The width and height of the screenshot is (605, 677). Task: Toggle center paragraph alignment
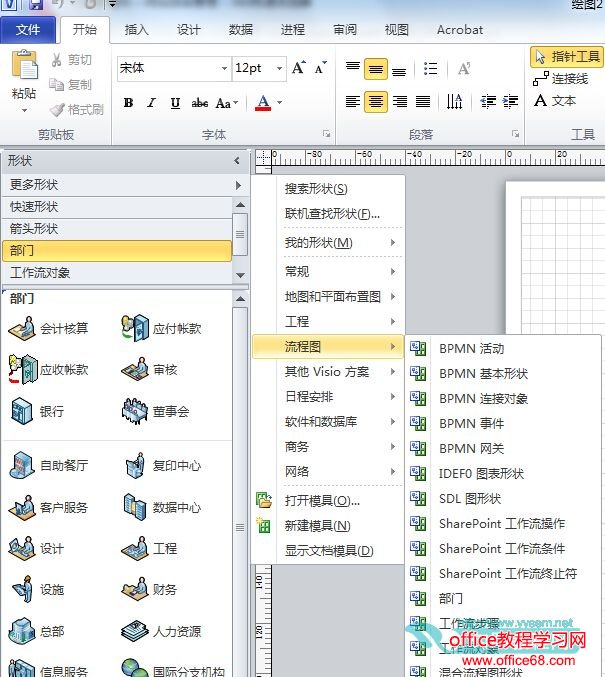[375, 102]
